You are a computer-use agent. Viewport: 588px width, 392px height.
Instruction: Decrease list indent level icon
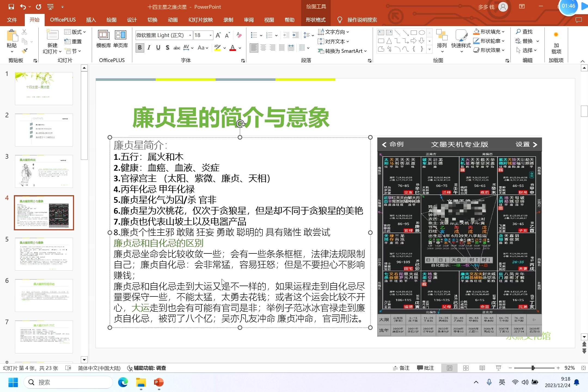click(286, 35)
